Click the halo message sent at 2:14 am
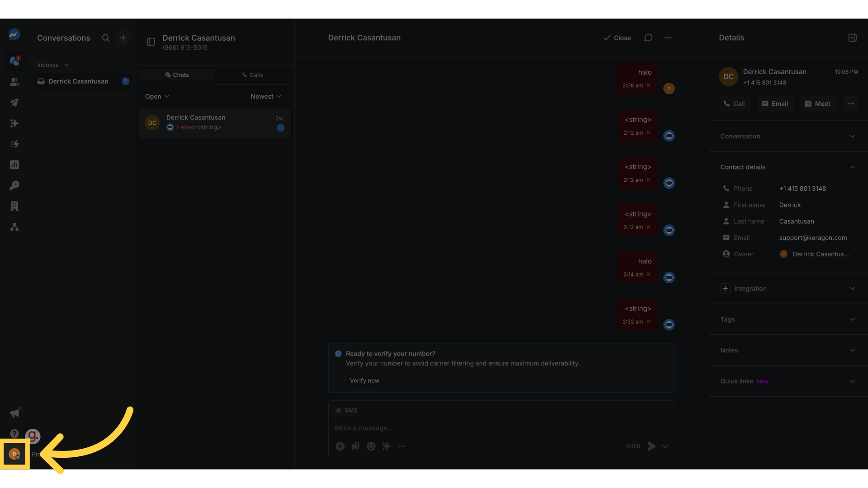The height and width of the screenshot is (488, 868). pyautogui.click(x=637, y=267)
